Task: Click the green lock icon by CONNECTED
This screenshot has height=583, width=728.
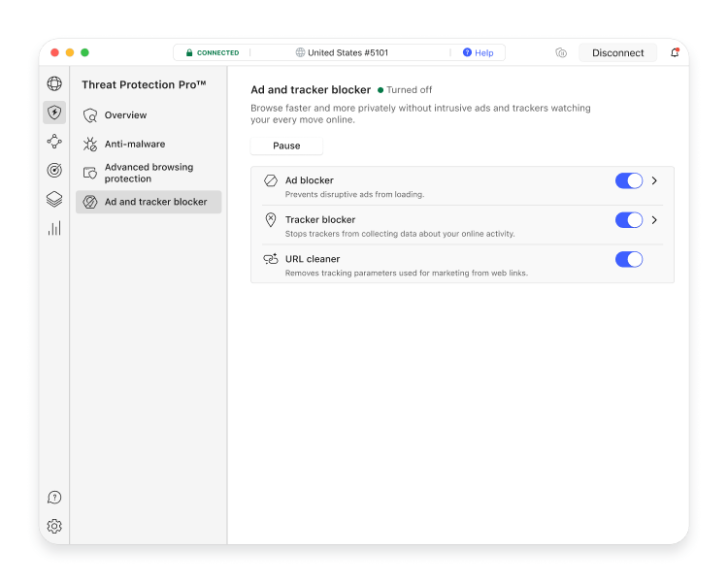Action: pos(189,52)
